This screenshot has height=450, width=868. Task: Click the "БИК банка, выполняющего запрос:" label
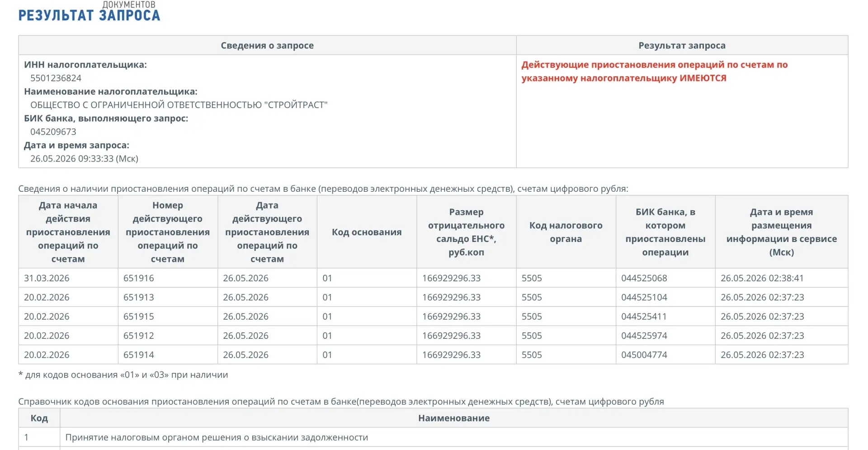coord(106,118)
